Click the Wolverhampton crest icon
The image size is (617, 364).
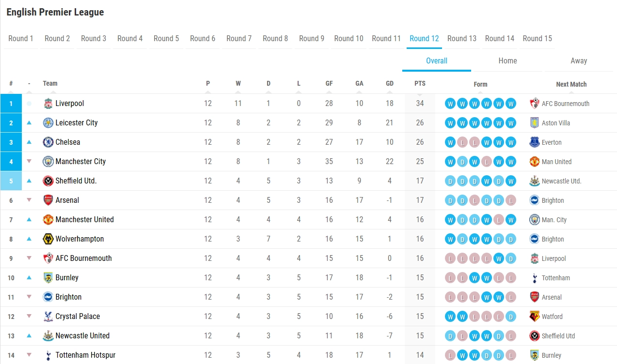[x=48, y=239]
